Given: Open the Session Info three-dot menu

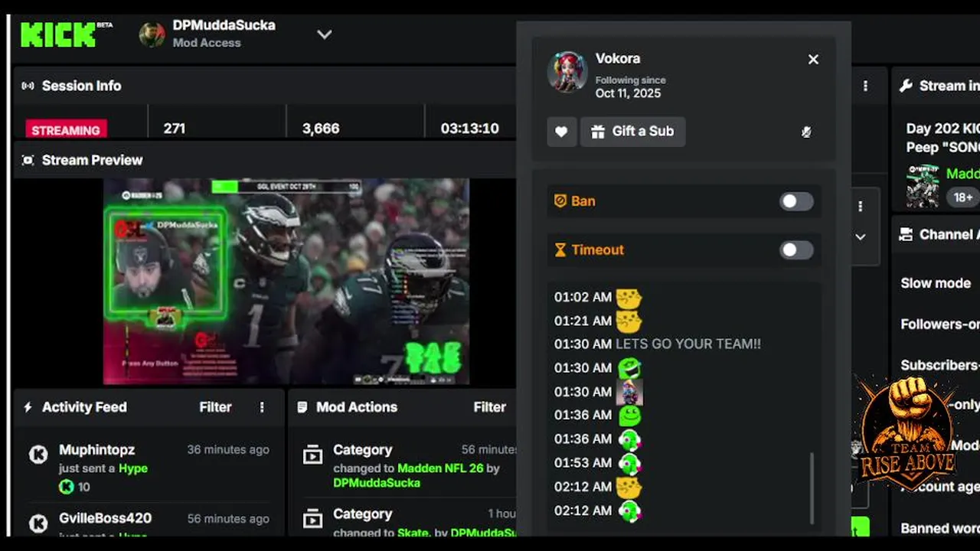Looking at the screenshot, I should (x=866, y=86).
